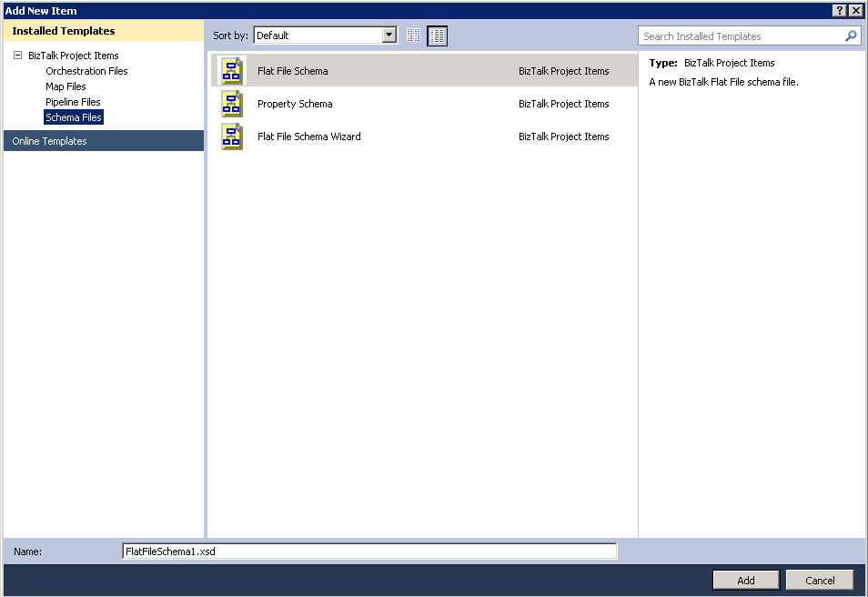Click the Flat File Schema Wizard icon

point(232,137)
